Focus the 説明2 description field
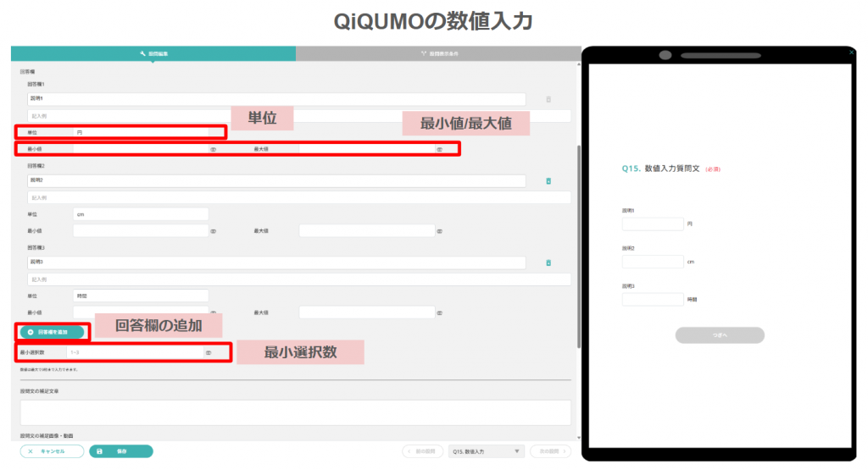The height and width of the screenshot is (470, 868). point(276,181)
